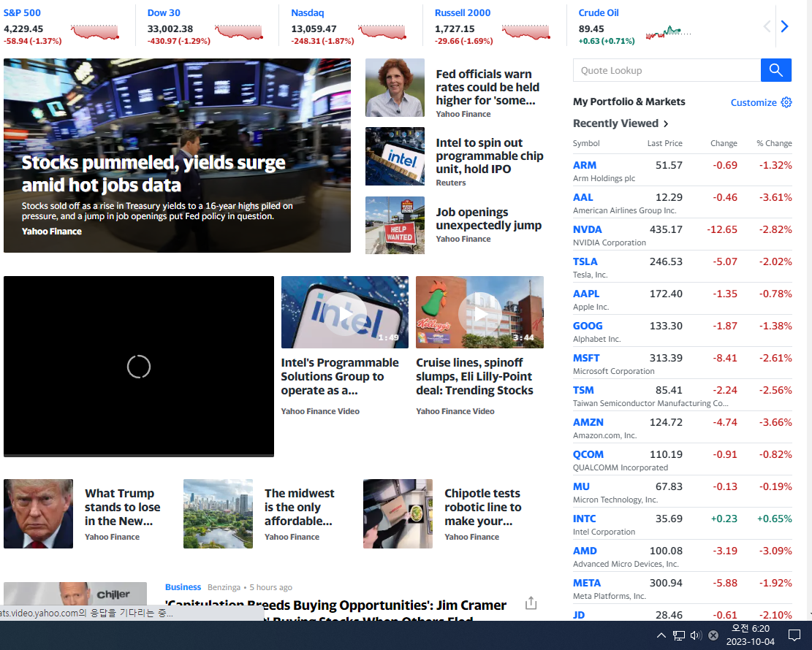Open the Windows notification center icon
The image size is (812, 650).
click(794, 635)
